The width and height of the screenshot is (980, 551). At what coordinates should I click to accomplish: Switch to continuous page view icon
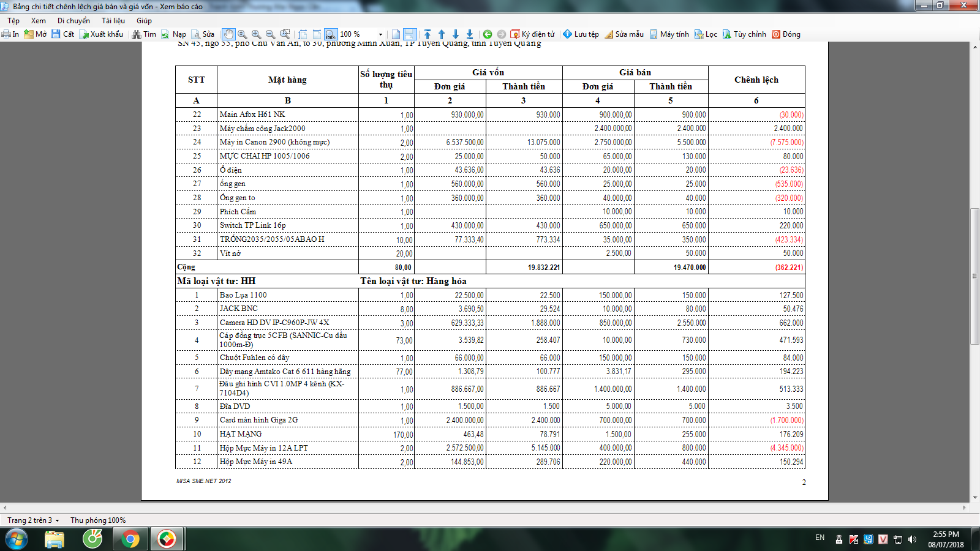click(x=410, y=34)
